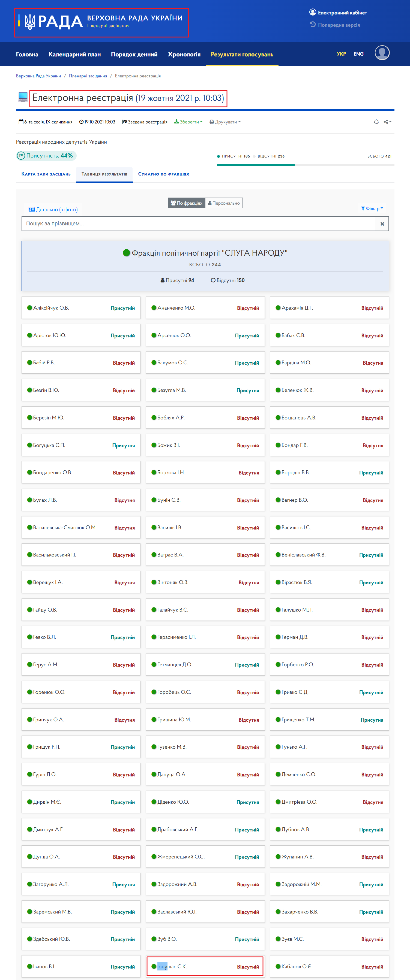410x980 pixels.
Task: Switch language to ENG
Action: tap(358, 54)
